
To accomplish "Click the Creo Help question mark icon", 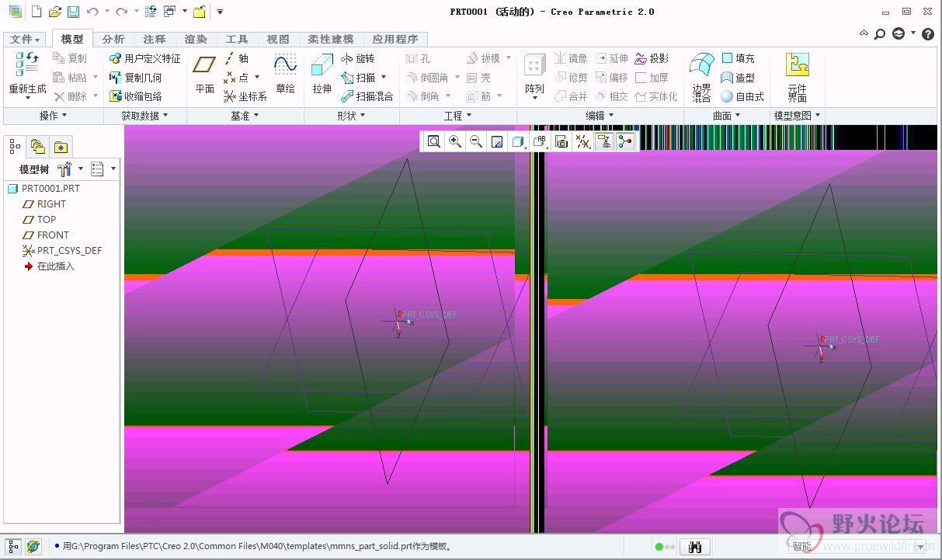I will (927, 34).
